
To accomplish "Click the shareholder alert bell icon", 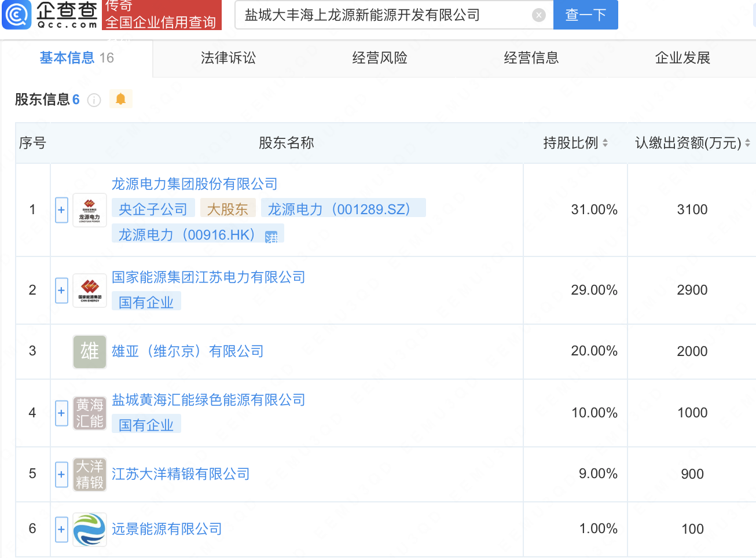I will [x=120, y=99].
